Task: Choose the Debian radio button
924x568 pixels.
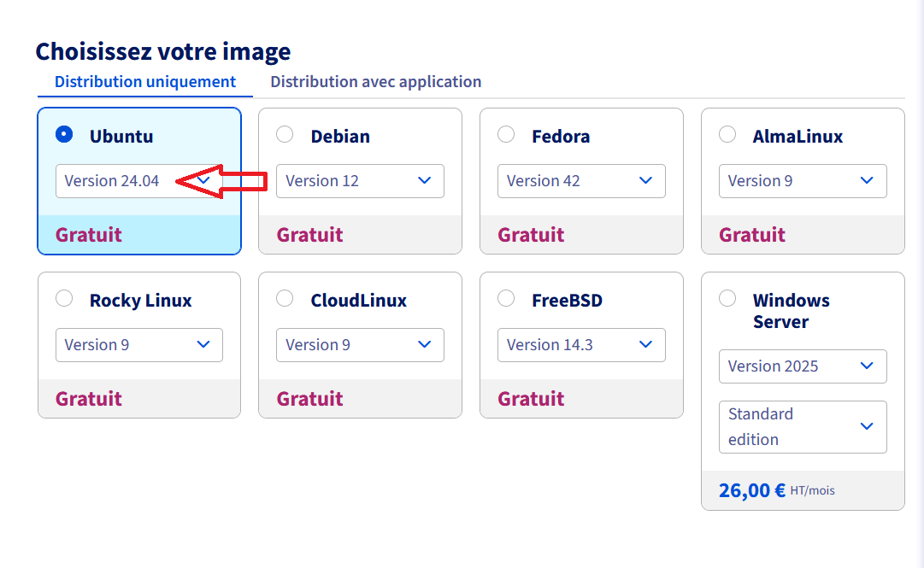Action: [x=285, y=135]
